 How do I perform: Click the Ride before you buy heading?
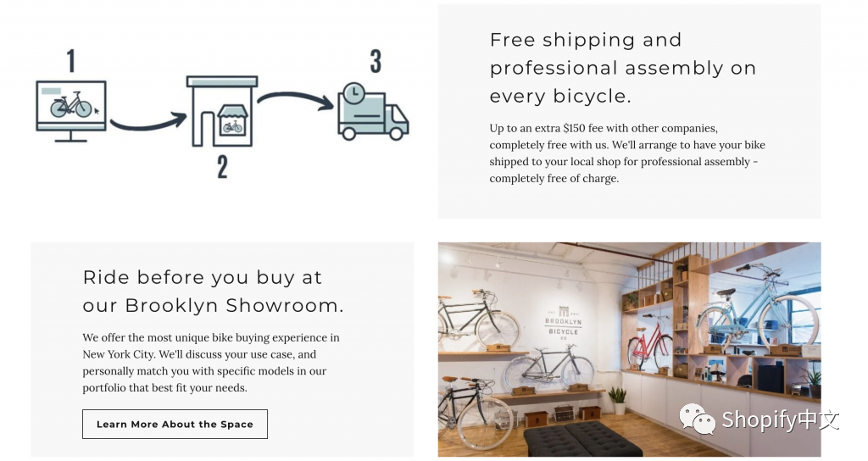click(213, 291)
